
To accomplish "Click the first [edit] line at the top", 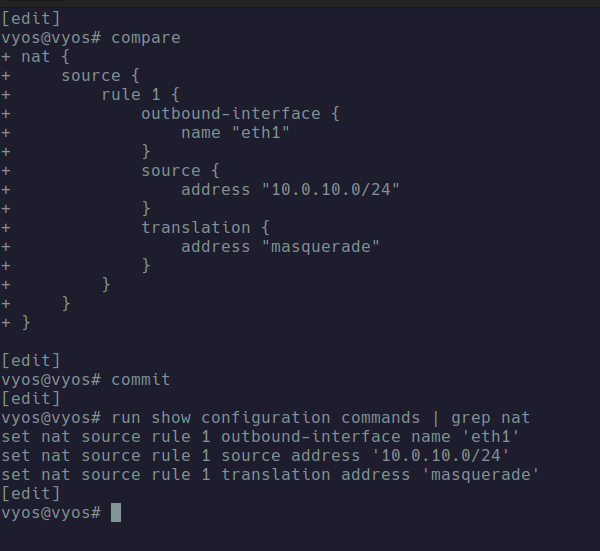I will tap(31, 19).
